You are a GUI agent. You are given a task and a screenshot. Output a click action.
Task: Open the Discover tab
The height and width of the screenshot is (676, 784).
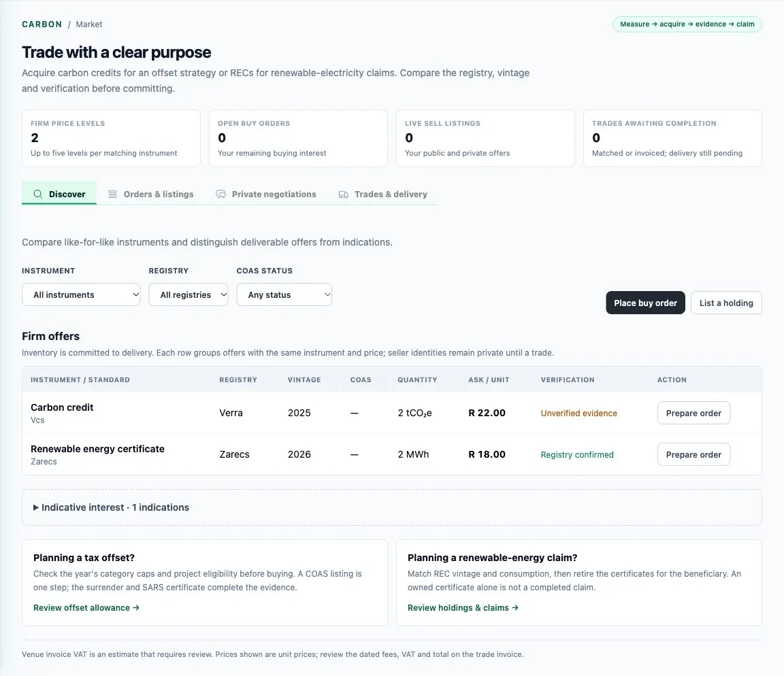[59, 194]
